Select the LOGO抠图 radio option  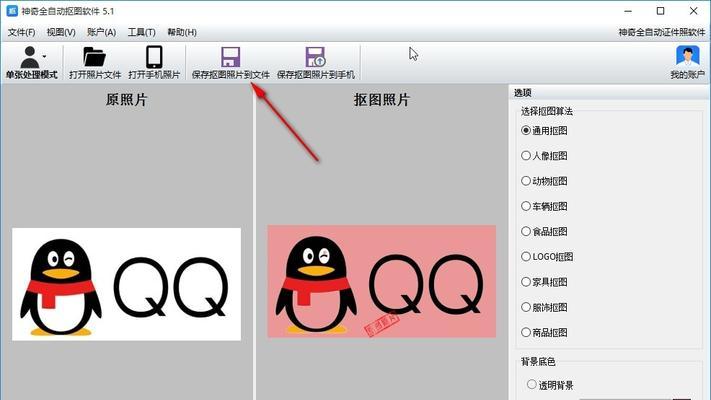pos(547,257)
